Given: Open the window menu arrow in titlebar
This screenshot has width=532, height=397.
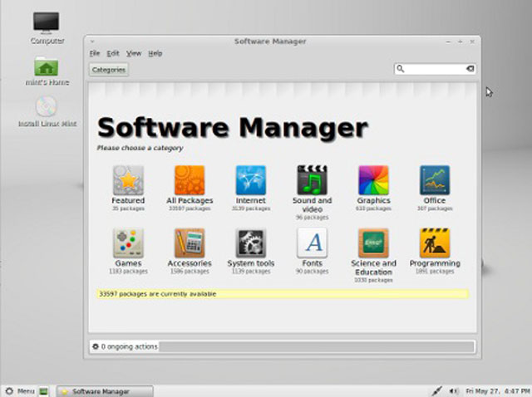Looking at the screenshot, I should coord(92,42).
